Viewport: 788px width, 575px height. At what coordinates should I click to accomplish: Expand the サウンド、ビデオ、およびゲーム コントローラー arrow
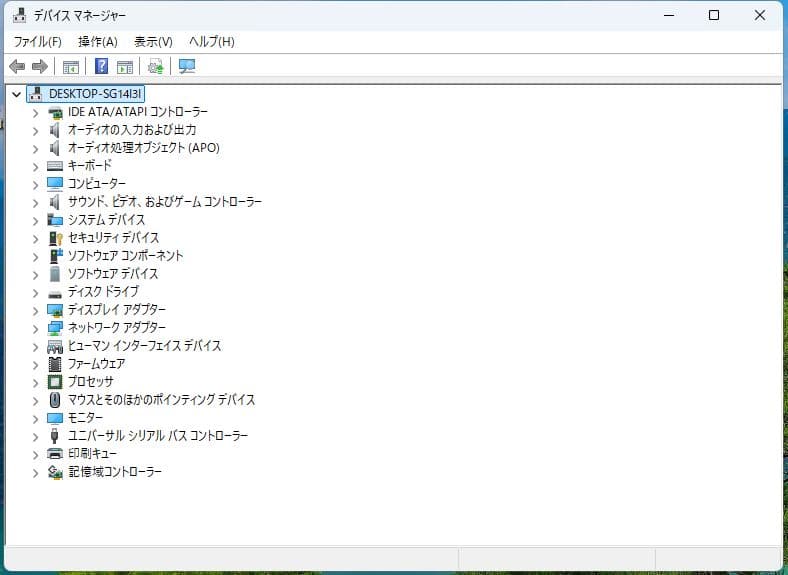[x=35, y=203]
